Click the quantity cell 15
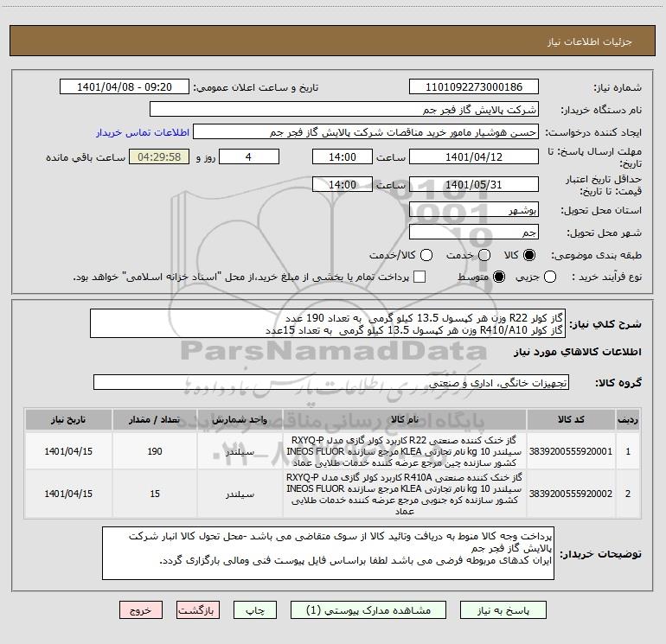The height and width of the screenshot is (644, 666). tap(155, 494)
